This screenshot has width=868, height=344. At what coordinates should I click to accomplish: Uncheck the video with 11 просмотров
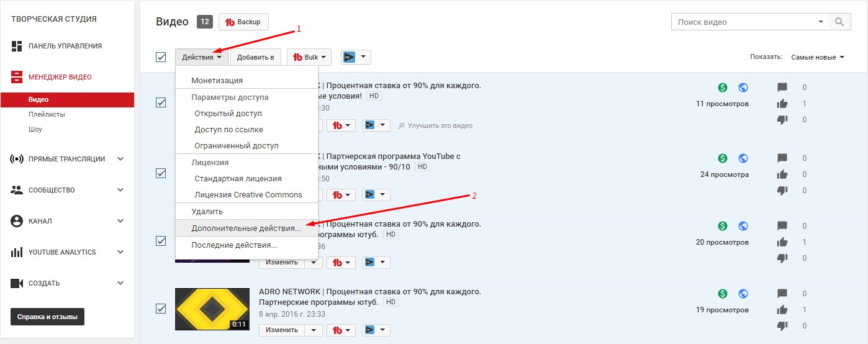[161, 102]
